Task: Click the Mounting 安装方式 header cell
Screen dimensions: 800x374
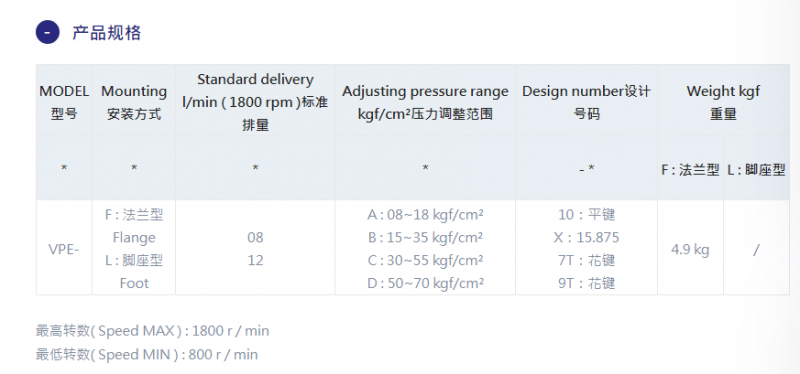Action: point(134,102)
